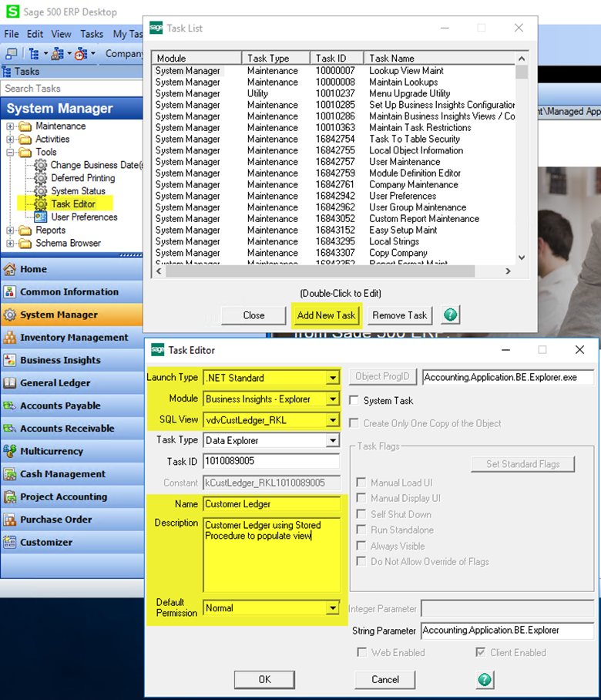Expand the Maintenance folder in tree

click(10, 126)
